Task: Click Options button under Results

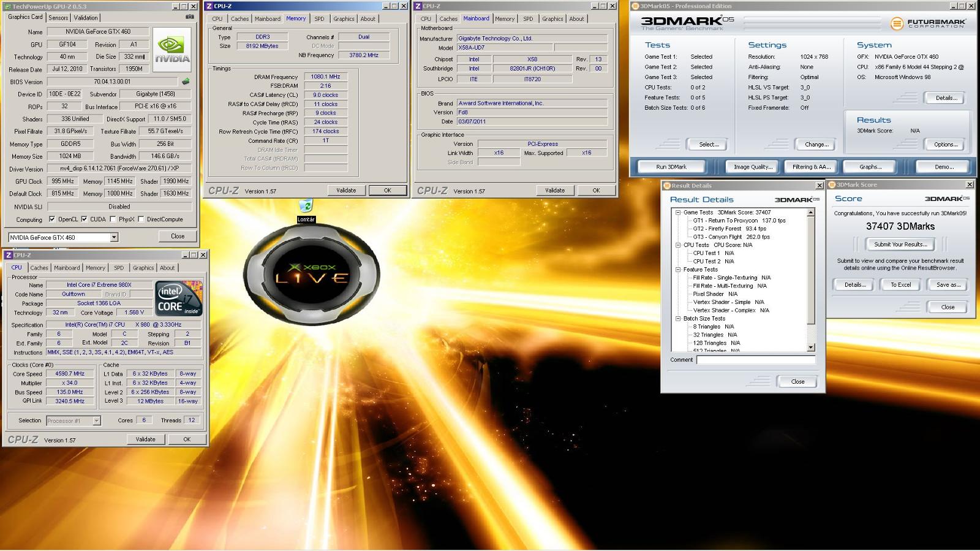Action: [x=946, y=145]
